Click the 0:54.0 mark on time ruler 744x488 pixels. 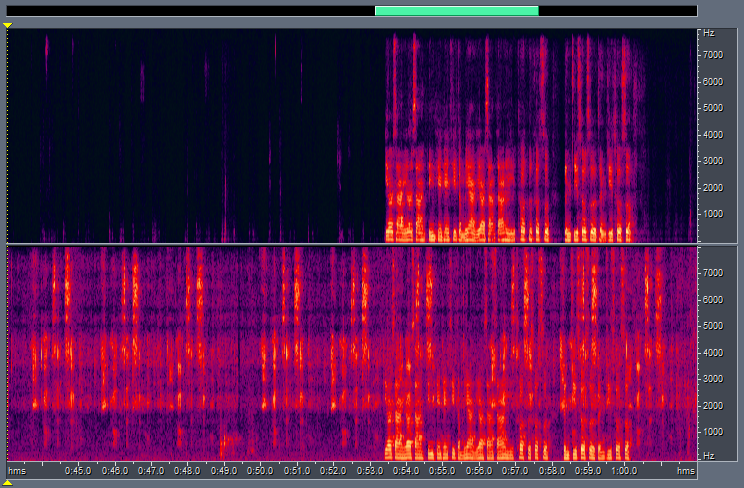406,470
